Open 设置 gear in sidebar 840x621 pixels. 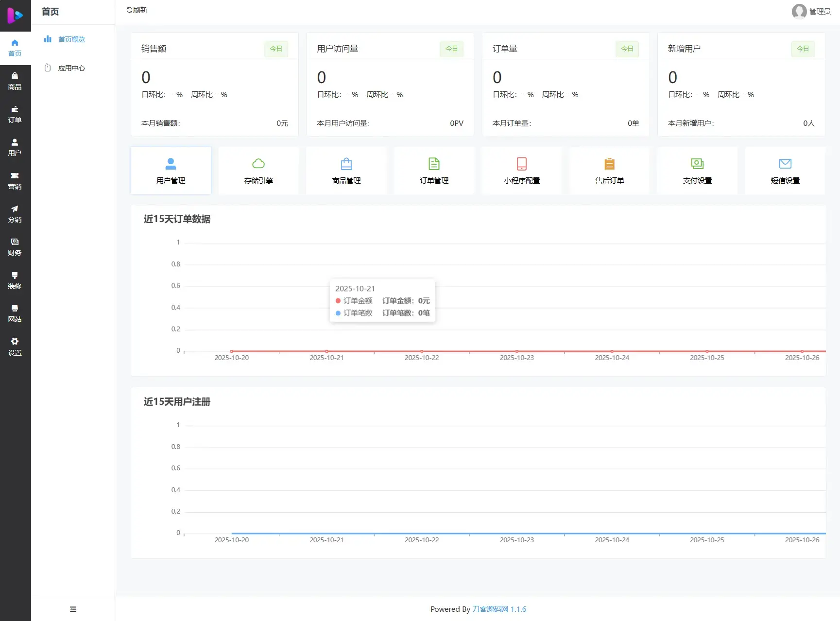[15, 346]
